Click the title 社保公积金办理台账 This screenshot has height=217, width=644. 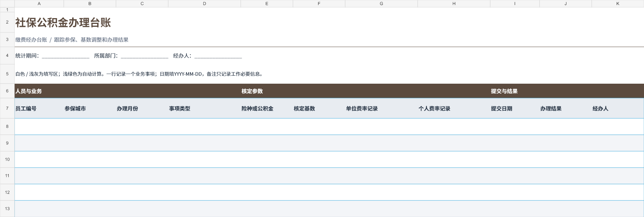tap(63, 23)
